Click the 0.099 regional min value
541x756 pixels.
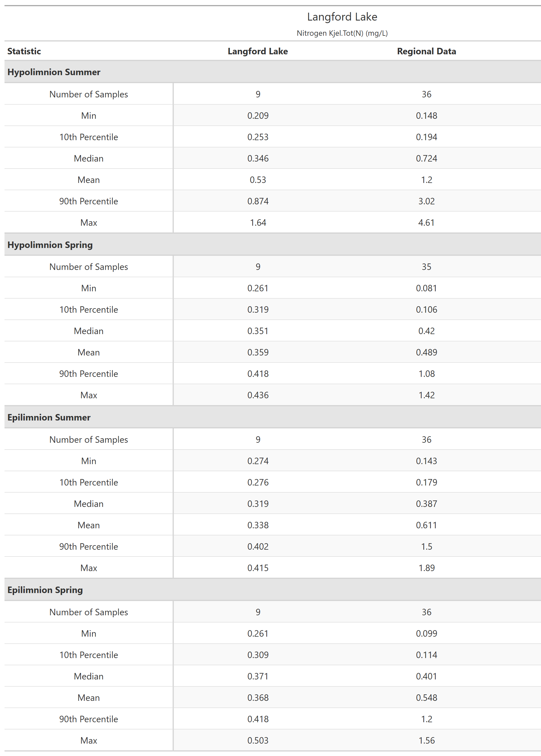426,634
